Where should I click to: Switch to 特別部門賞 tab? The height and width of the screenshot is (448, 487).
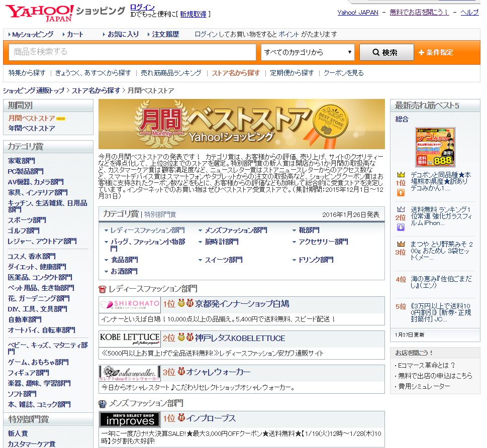[160, 214]
